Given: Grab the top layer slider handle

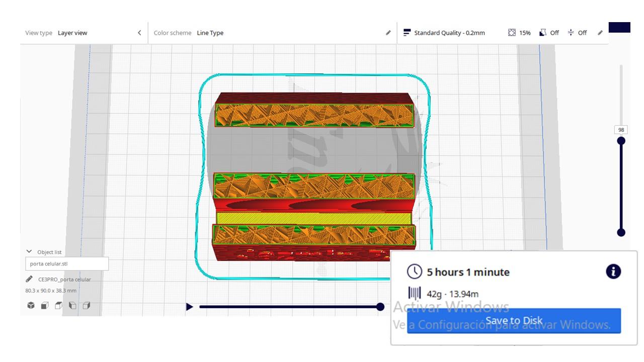Looking at the screenshot, I should pos(621,141).
